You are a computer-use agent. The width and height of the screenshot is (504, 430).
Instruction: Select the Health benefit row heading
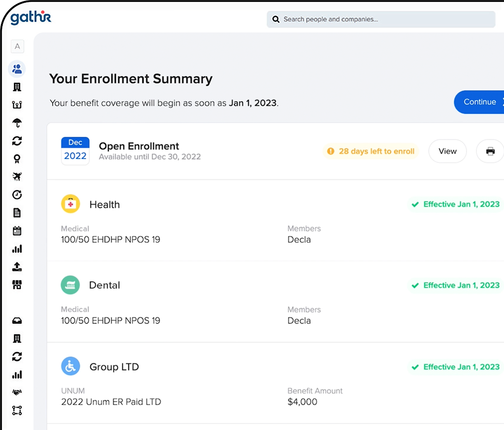click(x=104, y=204)
